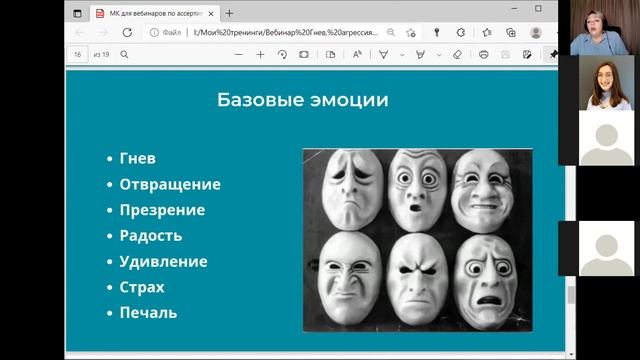This screenshot has height=360, width=640.
Task: View site info icon next to Файл
Action: [x=154, y=33]
